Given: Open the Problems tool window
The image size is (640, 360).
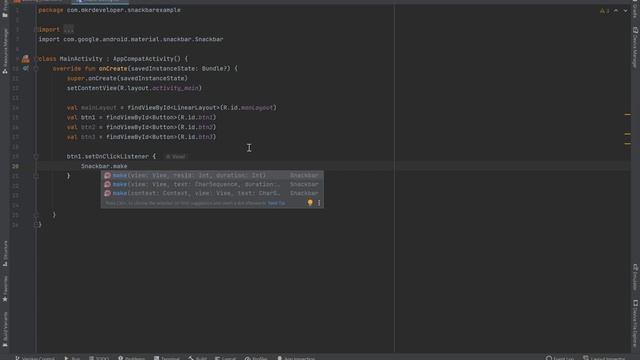Looking at the screenshot, I should tap(131, 358).
